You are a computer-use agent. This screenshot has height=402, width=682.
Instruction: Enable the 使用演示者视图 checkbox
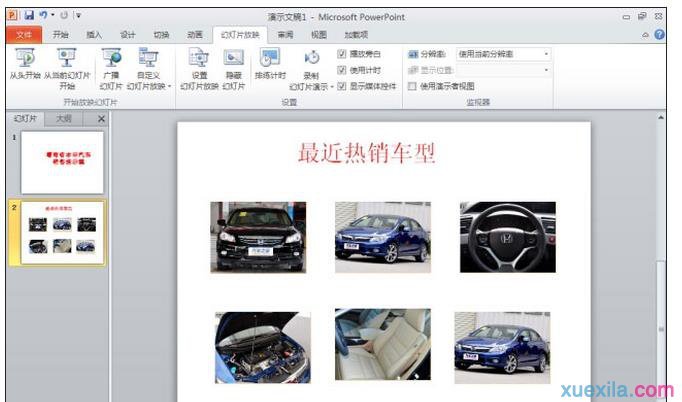point(412,86)
